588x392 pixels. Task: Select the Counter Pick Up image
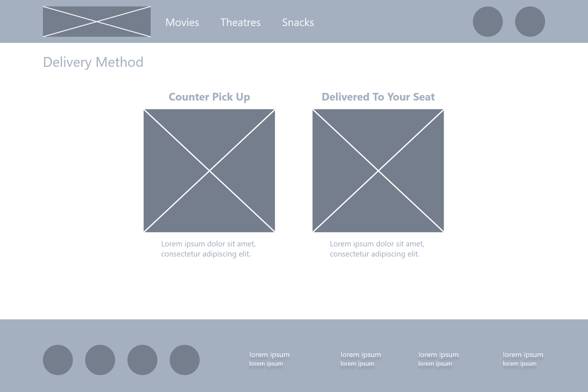209,170
